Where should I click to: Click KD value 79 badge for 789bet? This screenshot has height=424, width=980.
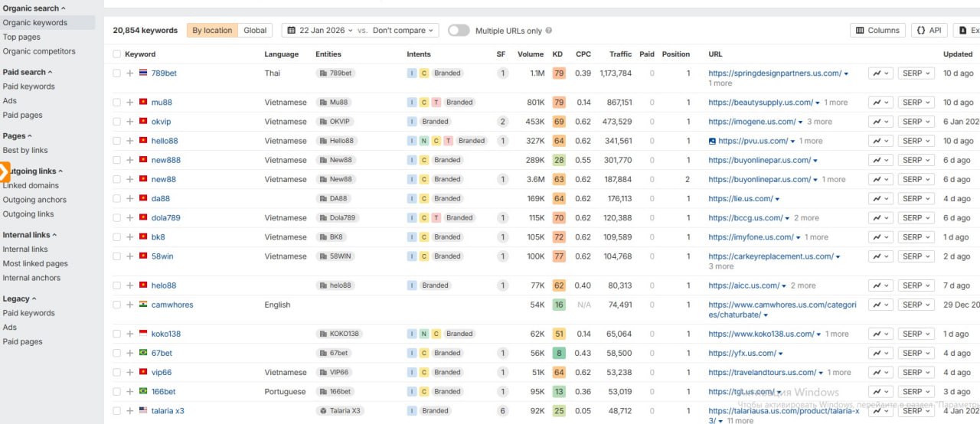[x=559, y=73]
